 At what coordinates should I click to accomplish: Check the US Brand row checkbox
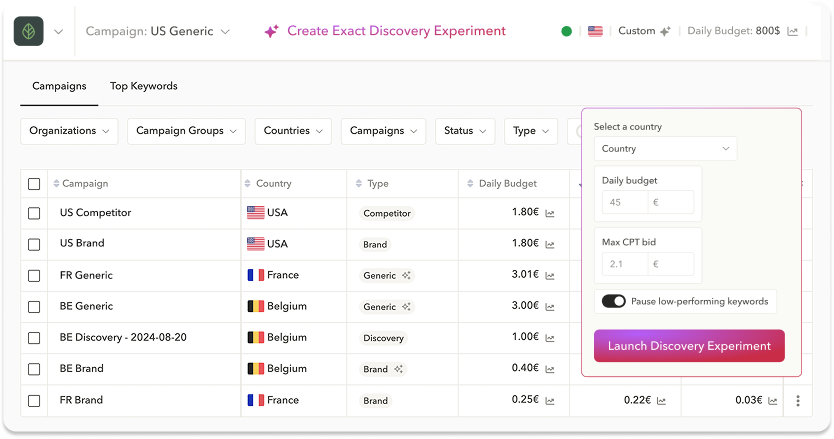[x=34, y=244]
